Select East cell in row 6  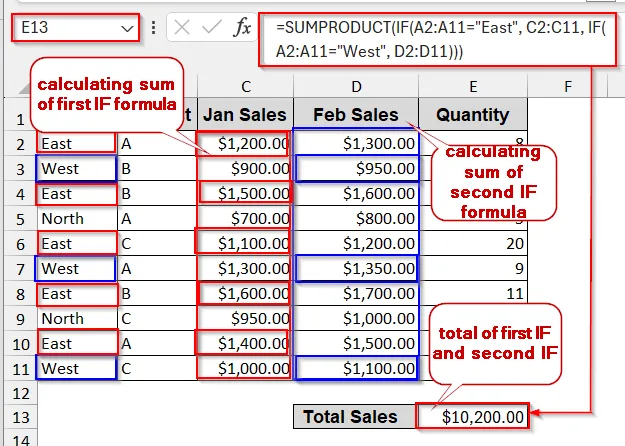[77, 244]
